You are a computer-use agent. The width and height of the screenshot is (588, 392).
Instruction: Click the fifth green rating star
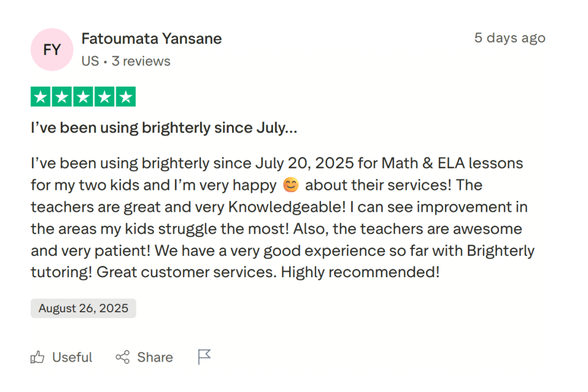[x=126, y=96]
